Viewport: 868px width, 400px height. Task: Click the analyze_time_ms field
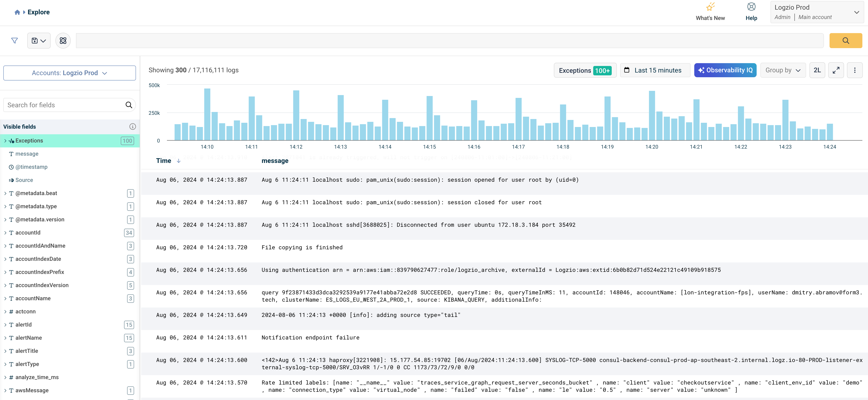coord(37,377)
